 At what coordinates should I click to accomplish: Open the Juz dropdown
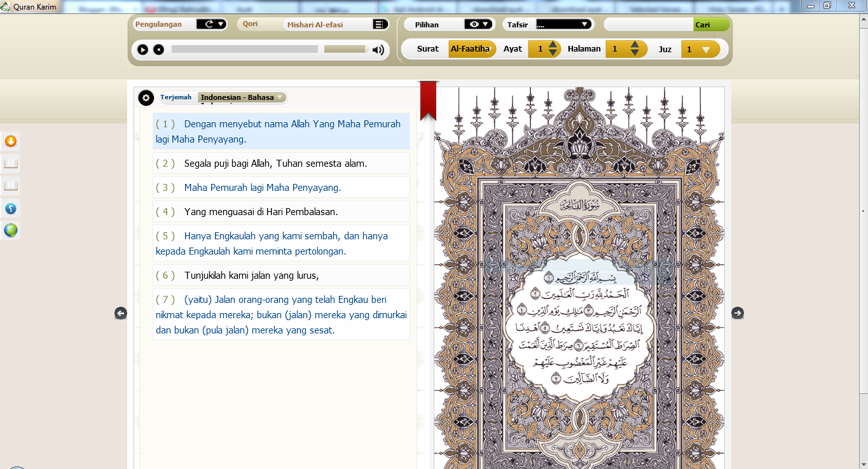701,49
